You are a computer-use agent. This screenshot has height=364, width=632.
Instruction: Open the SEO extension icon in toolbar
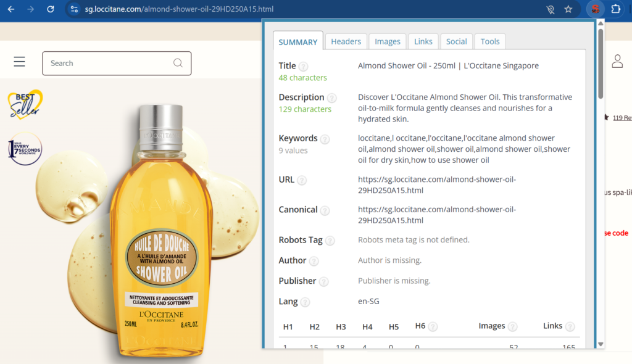[595, 9]
